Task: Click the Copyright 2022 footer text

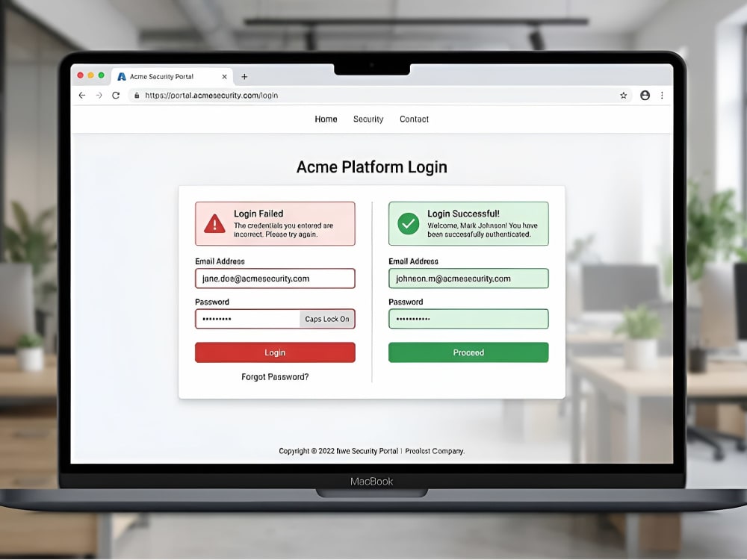Action: (371, 451)
